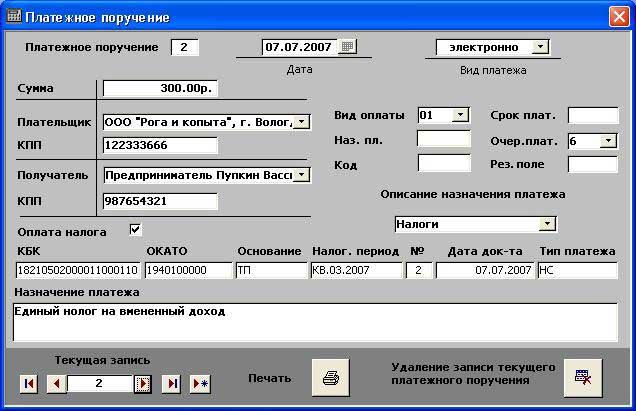Jump to last record arrow
This screenshot has height=411, width=636.
[x=172, y=384]
